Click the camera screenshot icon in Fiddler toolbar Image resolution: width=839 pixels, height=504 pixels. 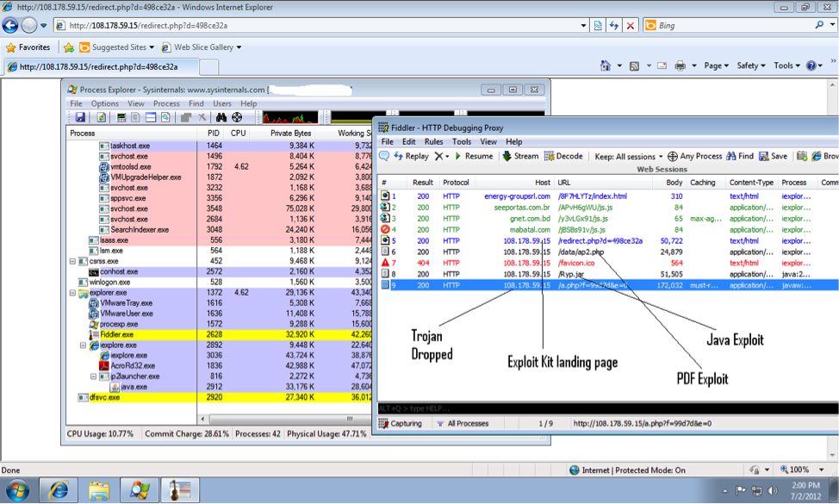pyautogui.click(x=802, y=156)
